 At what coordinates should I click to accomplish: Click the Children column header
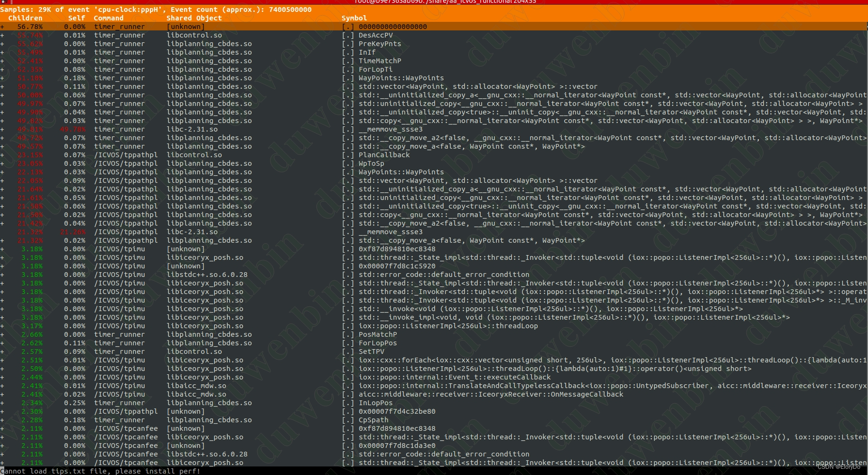coord(26,18)
